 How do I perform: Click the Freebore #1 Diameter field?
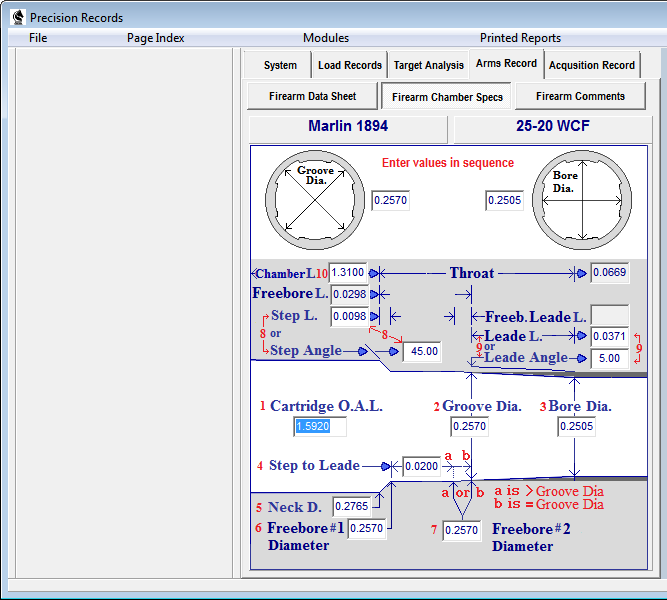(x=367, y=529)
